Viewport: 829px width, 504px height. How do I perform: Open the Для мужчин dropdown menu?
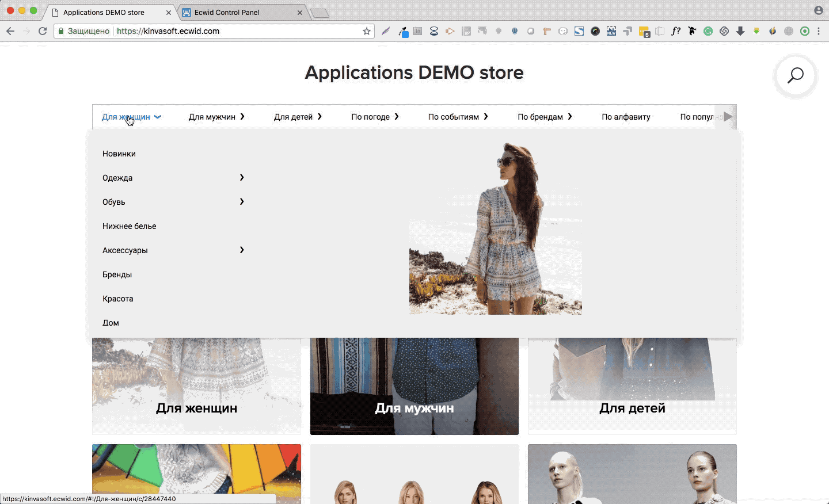(216, 117)
